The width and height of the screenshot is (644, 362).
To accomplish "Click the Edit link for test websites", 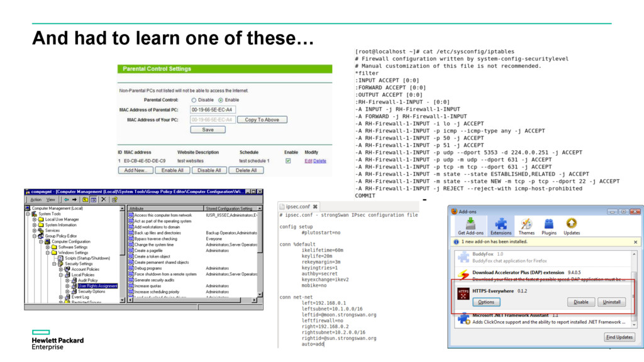I will [308, 161].
